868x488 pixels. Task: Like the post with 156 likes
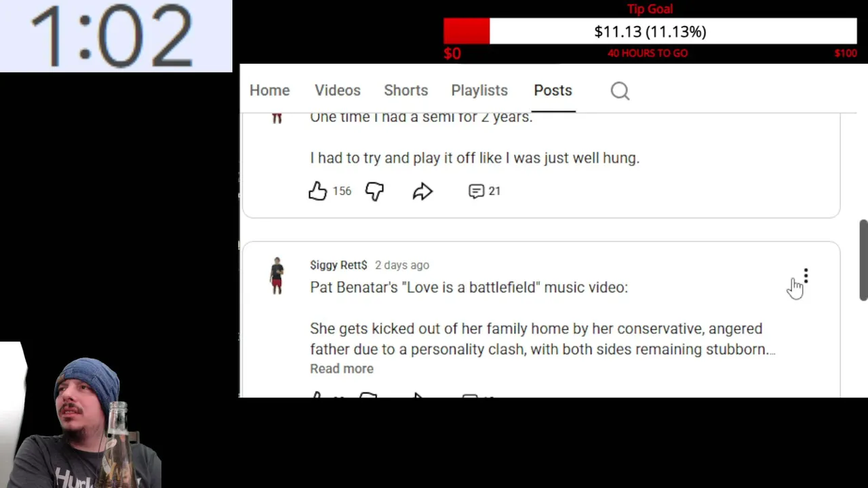(317, 191)
